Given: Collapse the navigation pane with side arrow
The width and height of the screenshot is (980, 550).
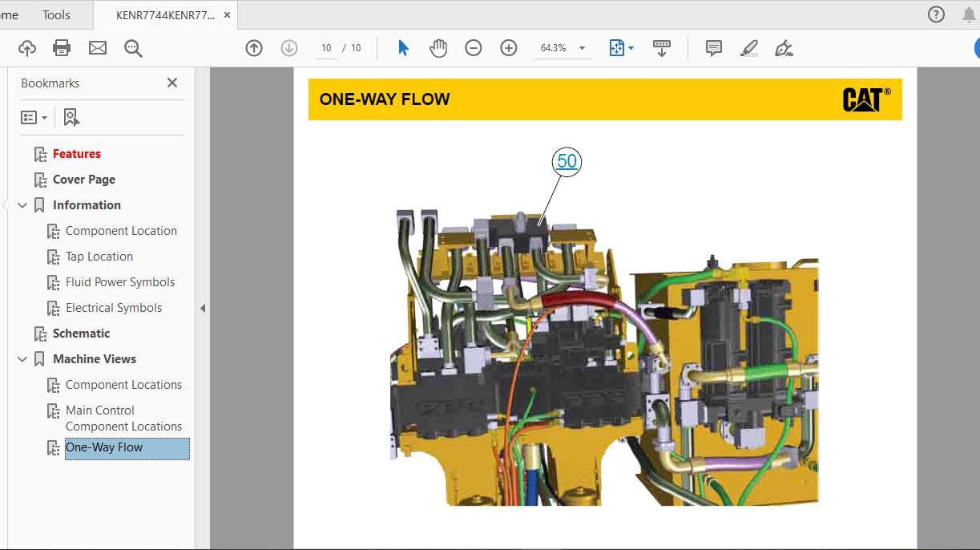Looking at the screenshot, I should pyautogui.click(x=202, y=307).
